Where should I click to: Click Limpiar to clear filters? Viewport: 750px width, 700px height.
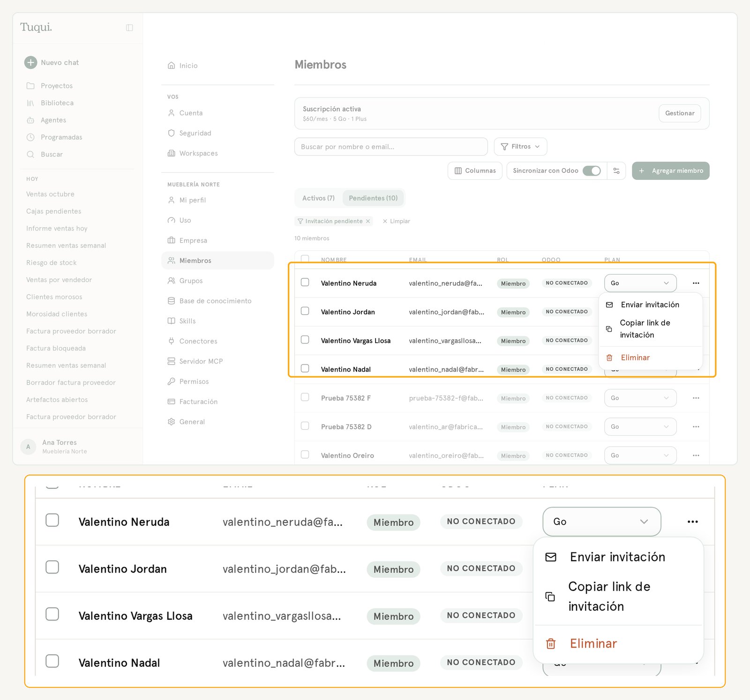(x=396, y=221)
